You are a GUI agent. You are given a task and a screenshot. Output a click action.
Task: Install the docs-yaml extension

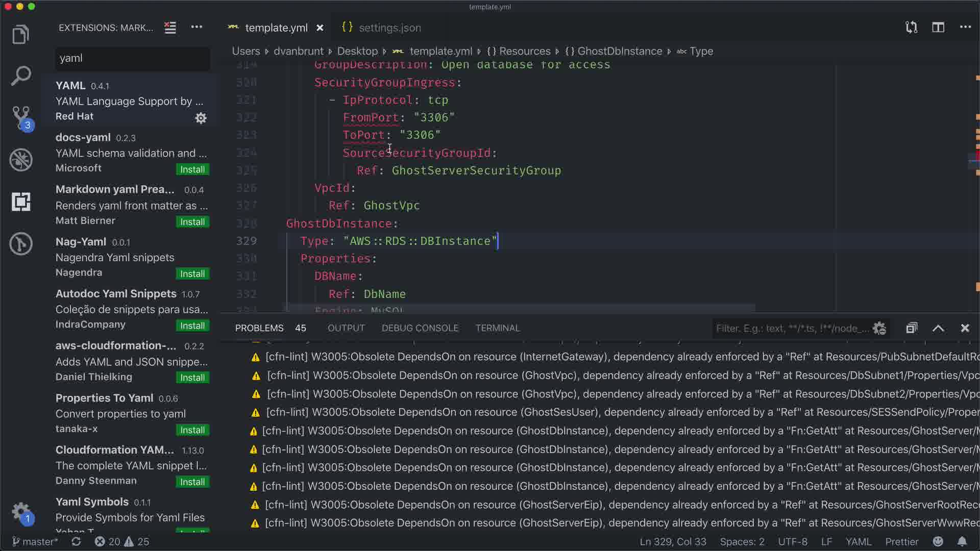coord(192,169)
